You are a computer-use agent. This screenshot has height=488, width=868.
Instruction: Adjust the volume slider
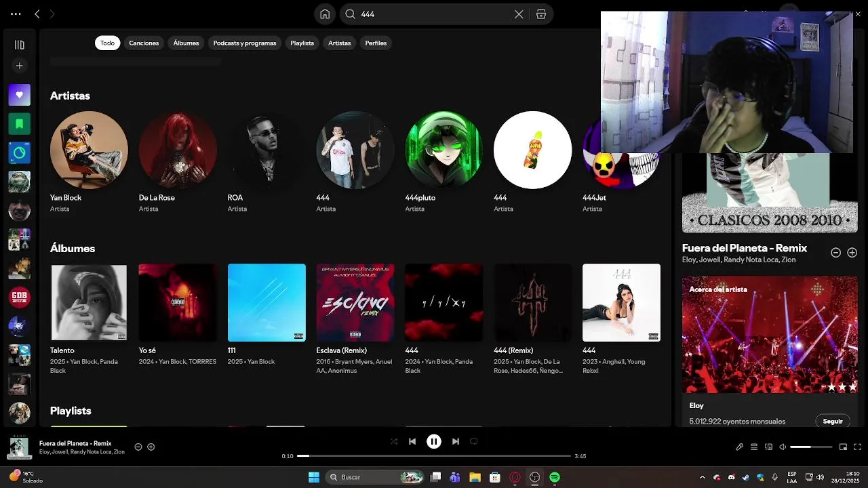click(811, 447)
